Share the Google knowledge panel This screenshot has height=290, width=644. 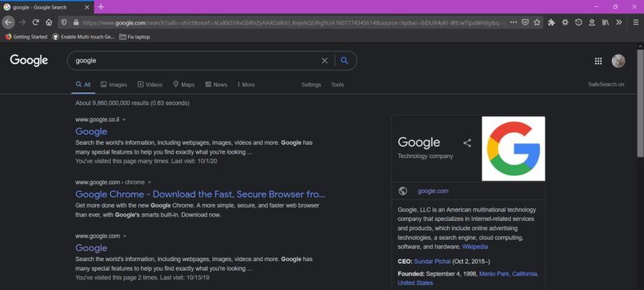point(467,143)
